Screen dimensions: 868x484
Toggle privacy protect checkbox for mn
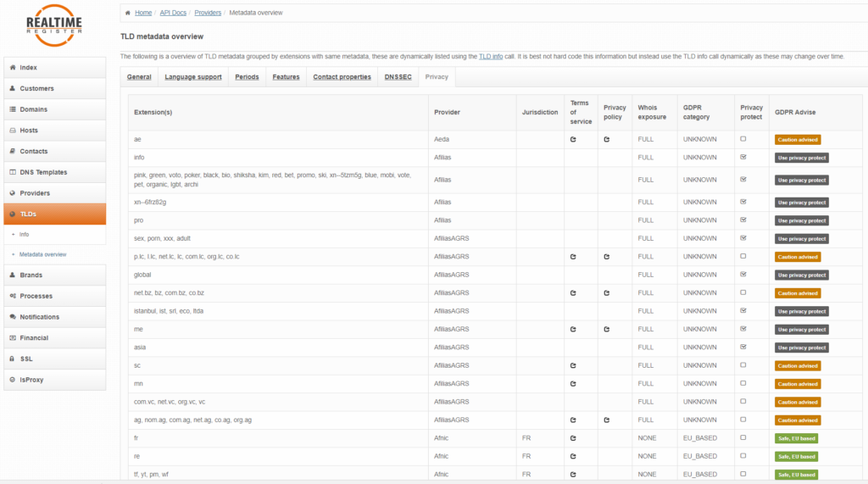[x=743, y=383]
